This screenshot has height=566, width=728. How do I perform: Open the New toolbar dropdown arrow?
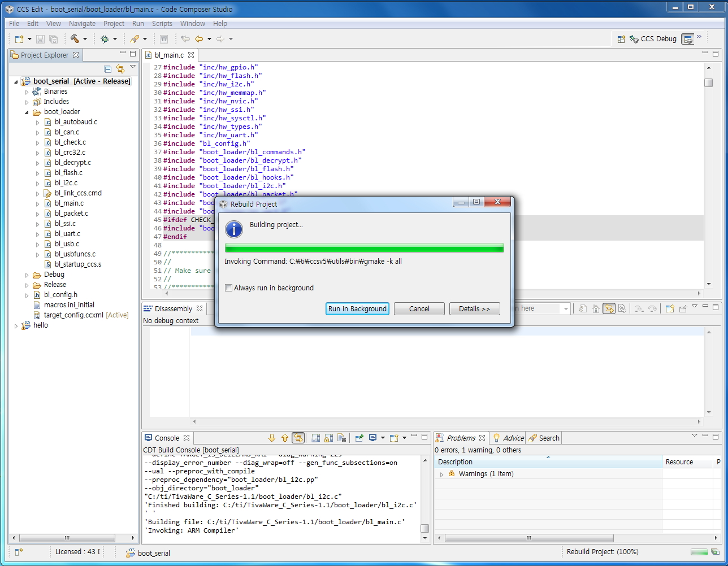click(x=29, y=39)
